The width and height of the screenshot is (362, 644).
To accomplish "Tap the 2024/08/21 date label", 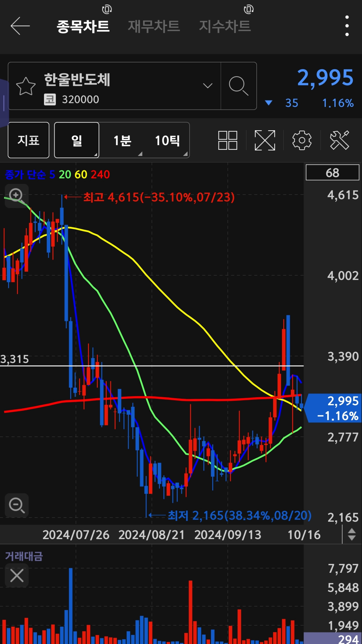I will point(152,535).
